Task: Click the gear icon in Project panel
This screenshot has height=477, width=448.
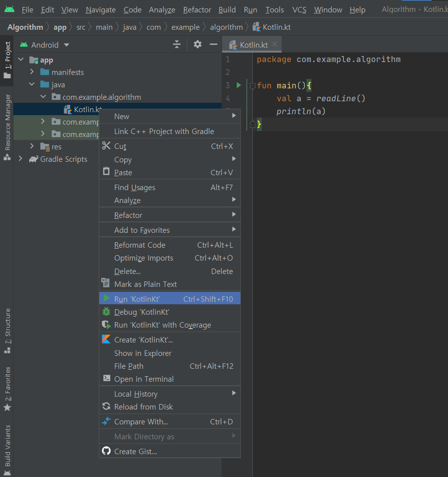Action: tap(198, 44)
